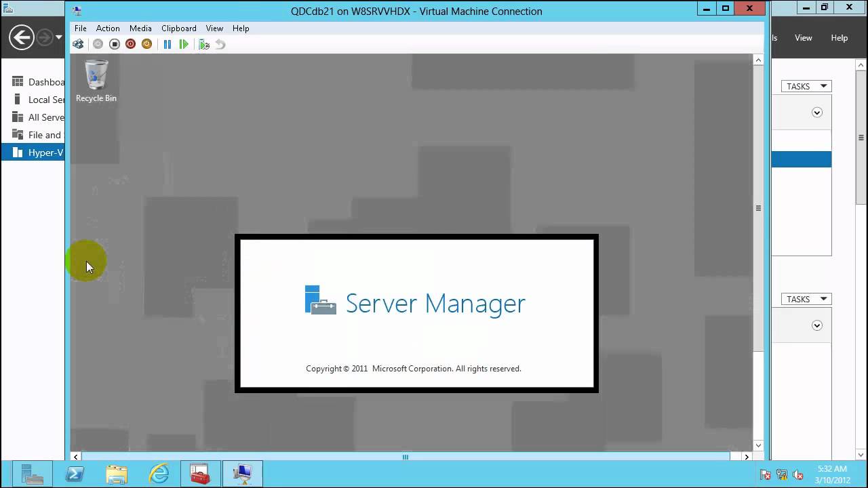Click the Revert undo-arrow icon
The height and width of the screenshot is (488, 868).
(x=220, y=44)
